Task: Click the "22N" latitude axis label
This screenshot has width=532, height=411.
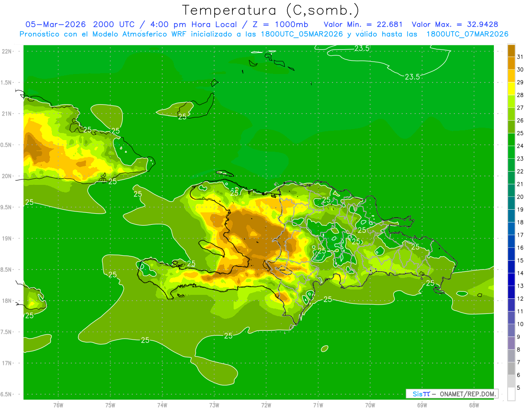Action: click(x=8, y=51)
